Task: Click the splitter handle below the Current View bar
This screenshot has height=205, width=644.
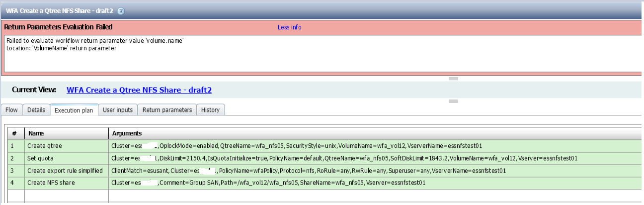Action: [x=453, y=101]
